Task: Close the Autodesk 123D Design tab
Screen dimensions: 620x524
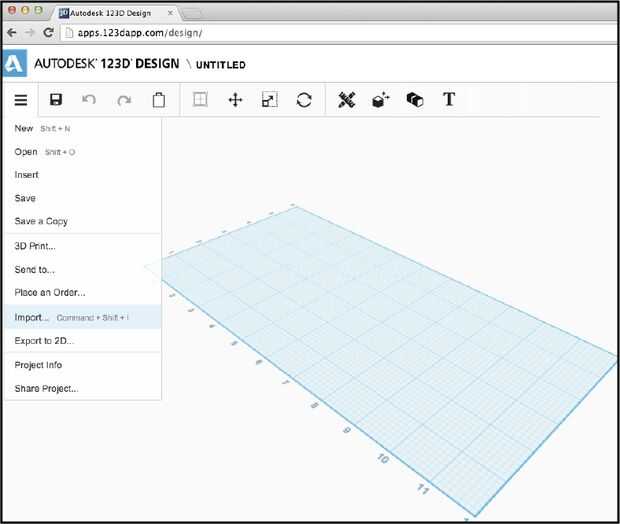Action: click(x=170, y=13)
